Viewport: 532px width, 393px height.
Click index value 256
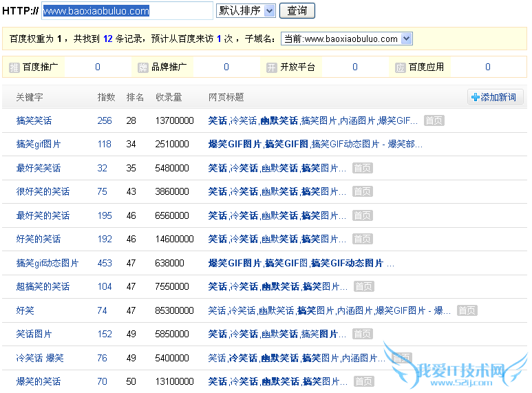(105, 121)
